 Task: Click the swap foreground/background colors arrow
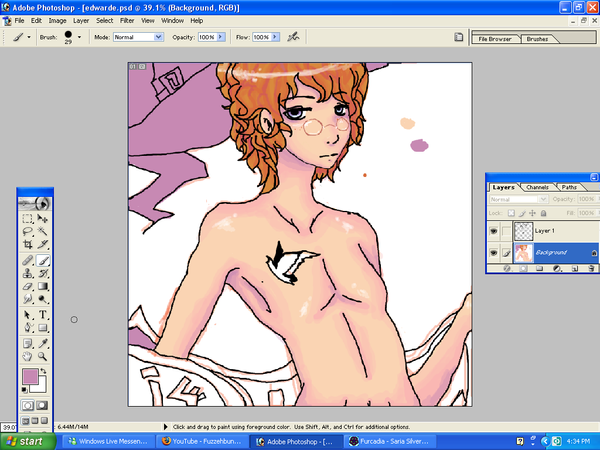click(43, 371)
